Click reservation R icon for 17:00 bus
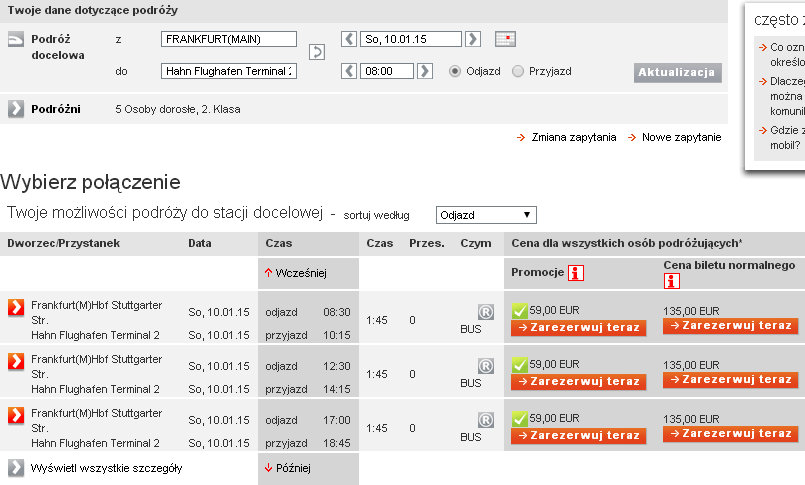 486,420
